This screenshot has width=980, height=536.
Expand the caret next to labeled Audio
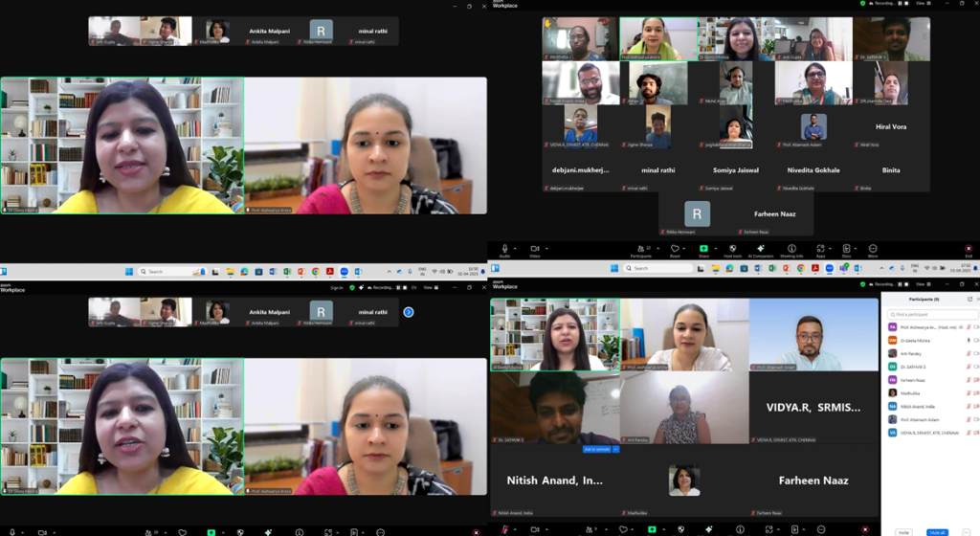[x=517, y=248]
